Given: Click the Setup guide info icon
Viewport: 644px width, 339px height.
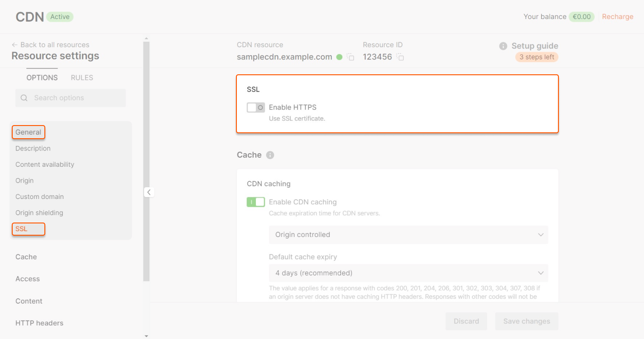Looking at the screenshot, I should (x=503, y=45).
